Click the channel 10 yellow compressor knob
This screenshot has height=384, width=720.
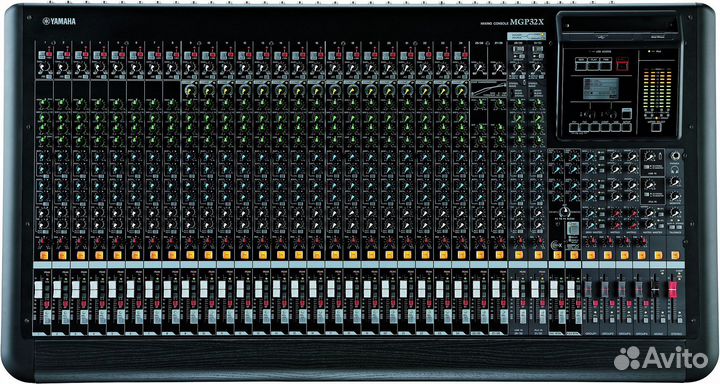(208, 90)
